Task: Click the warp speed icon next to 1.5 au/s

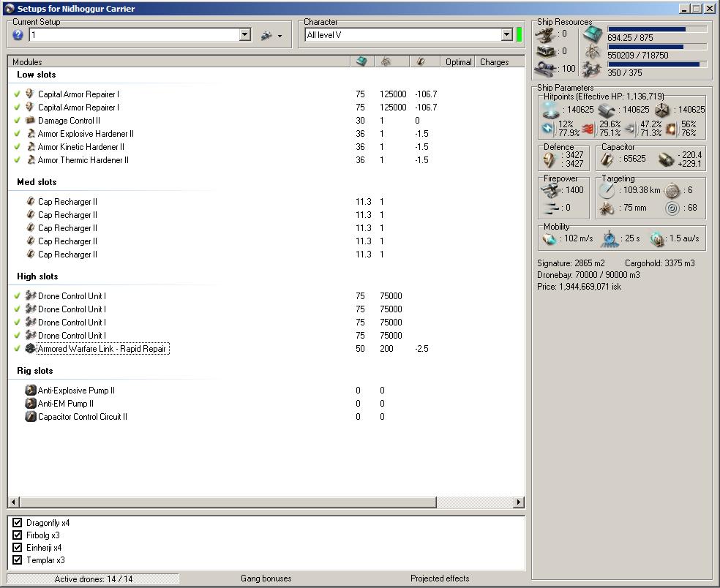Action: 657,238
